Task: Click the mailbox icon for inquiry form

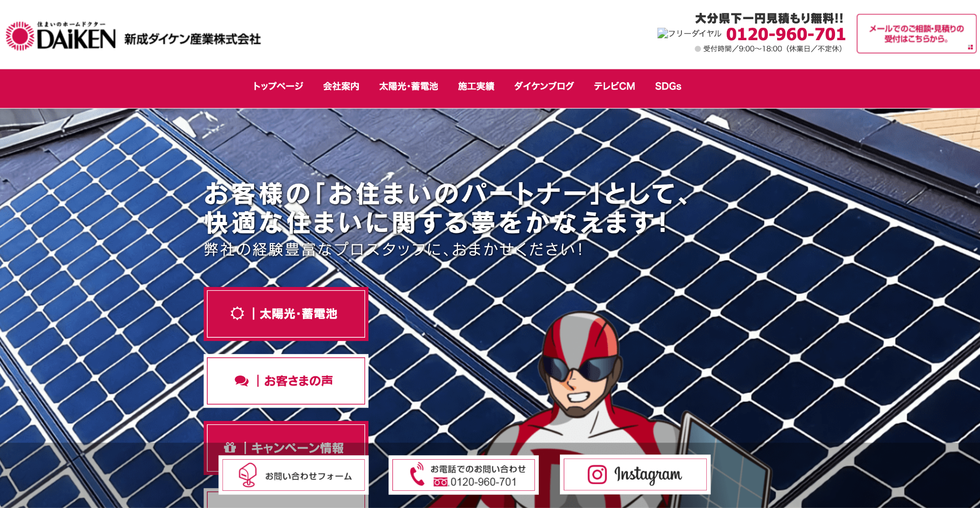Action: click(x=248, y=475)
